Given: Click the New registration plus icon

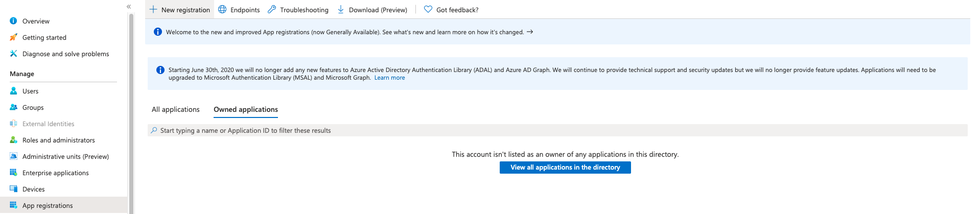Looking at the screenshot, I should click(x=153, y=10).
